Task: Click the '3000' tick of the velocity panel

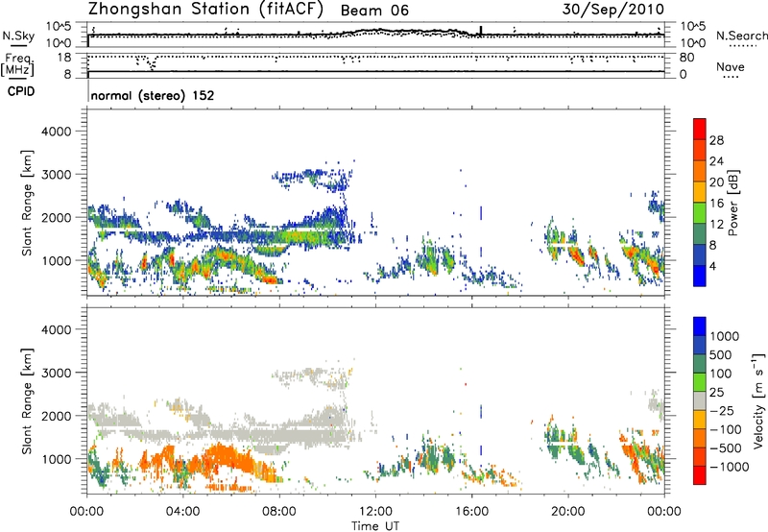Action: 57,373
